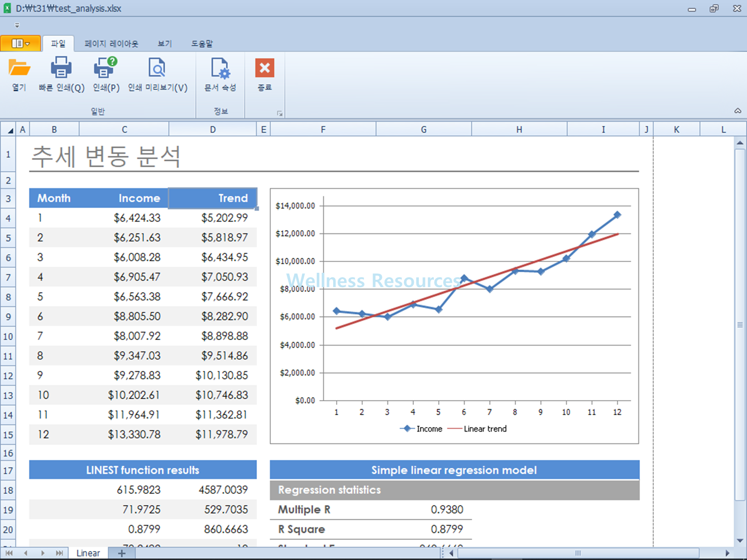Open the Print dialog icon (인쇄(P))
Viewport: 747px width, 560px height.
[106, 75]
